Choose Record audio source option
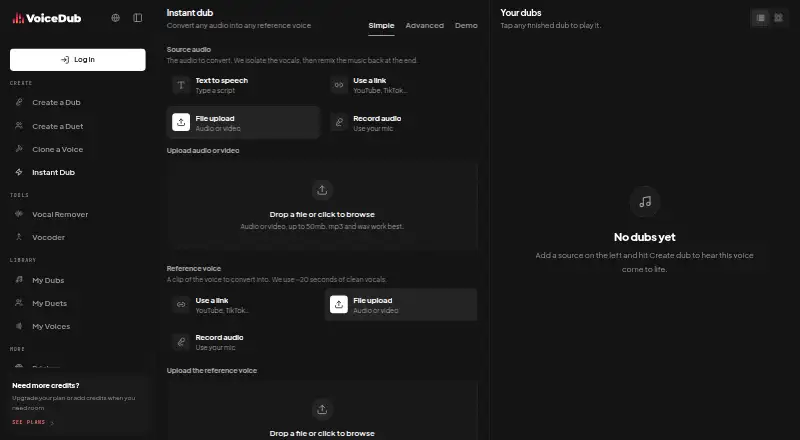The width and height of the screenshot is (800, 440). click(x=401, y=123)
